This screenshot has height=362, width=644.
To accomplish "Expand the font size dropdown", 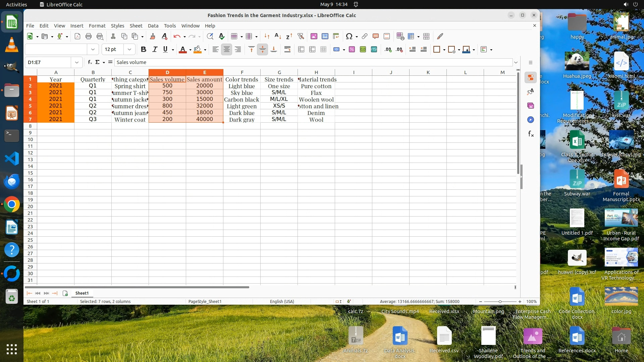I will (x=129, y=50).
